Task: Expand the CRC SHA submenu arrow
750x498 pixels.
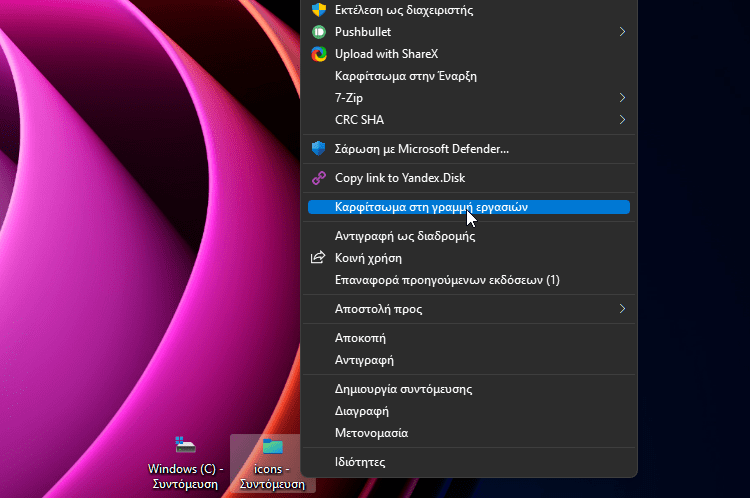Action: [622, 120]
